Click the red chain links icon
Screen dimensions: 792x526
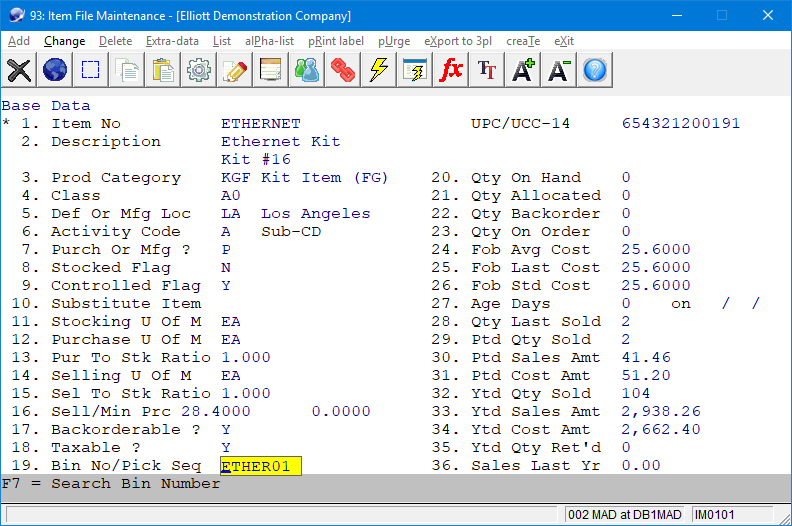click(x=342, y=70)
